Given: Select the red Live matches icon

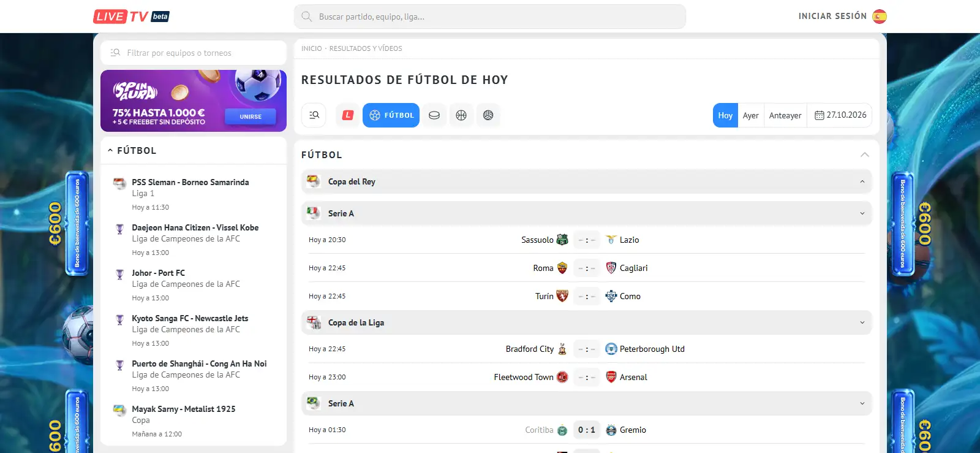Looking at the screenshot, I should [347, 115].
